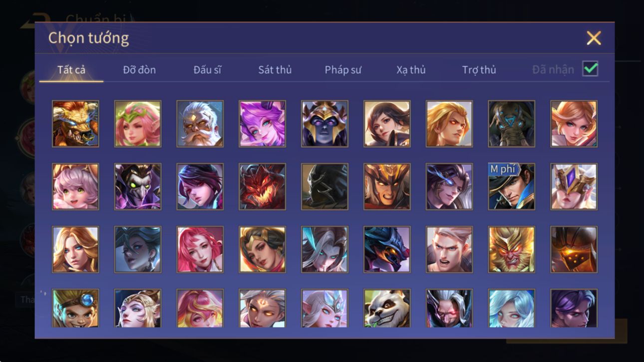This screenshot has height=362, width=644.
Task: Filter heroes by Xạ thủ
Action: pos(411,70)
